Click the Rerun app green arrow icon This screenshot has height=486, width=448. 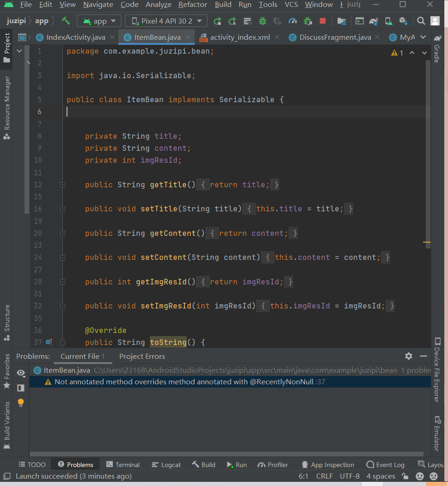(217, 21)
